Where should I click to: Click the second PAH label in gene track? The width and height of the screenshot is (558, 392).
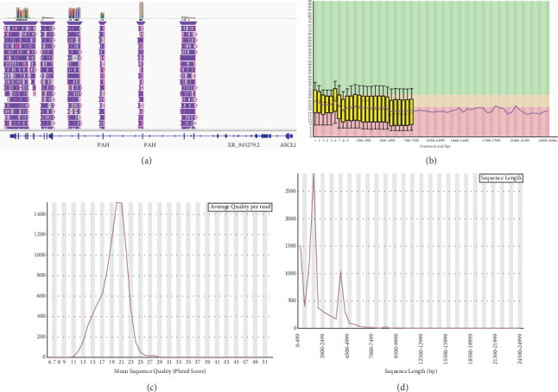149,145
